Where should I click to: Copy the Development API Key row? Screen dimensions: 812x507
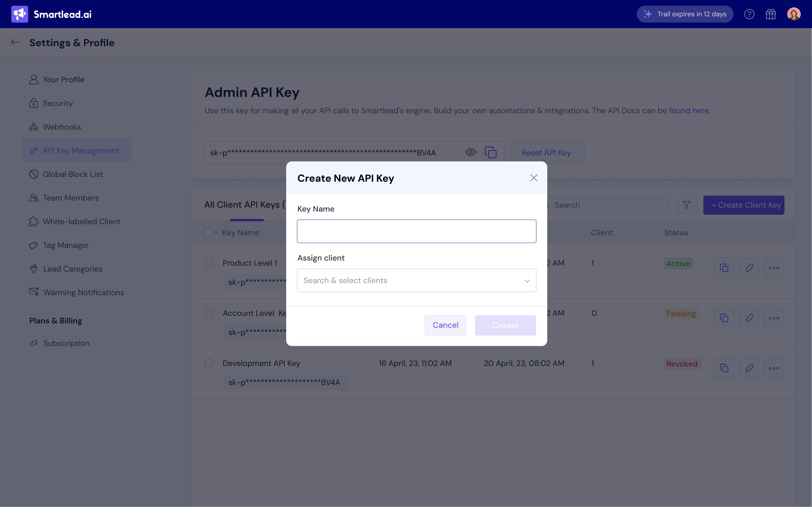pyautogui.click(x=724, y=368)
